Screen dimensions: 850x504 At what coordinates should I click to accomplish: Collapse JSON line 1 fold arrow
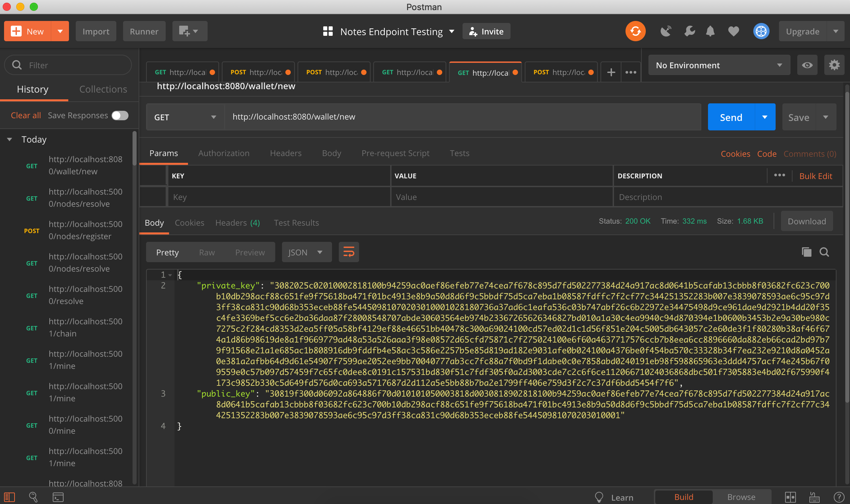pyautogui.click(x=170, y=275)
